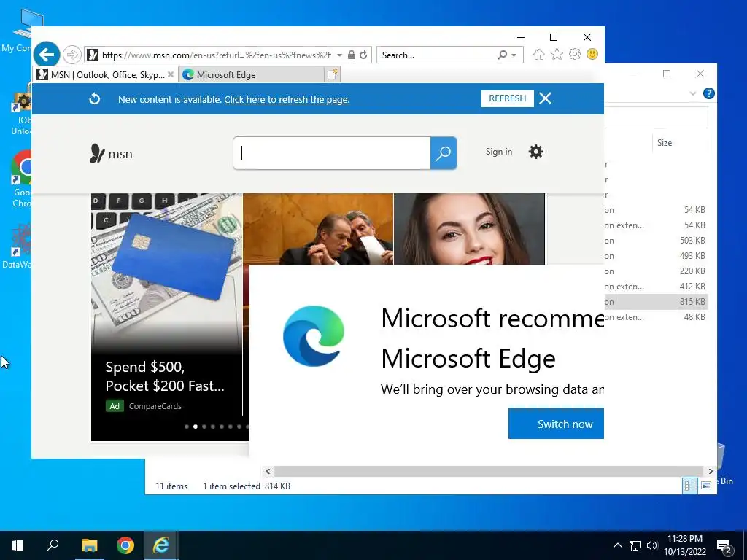
Task: Select the second carousel dot indicator
Action: (196, 427)
